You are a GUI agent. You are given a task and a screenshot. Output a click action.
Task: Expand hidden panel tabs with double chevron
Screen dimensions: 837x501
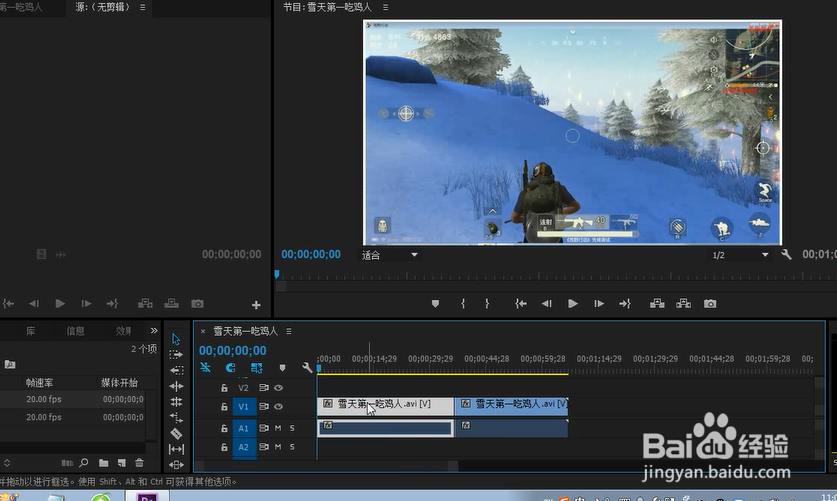tap(154, 330)
